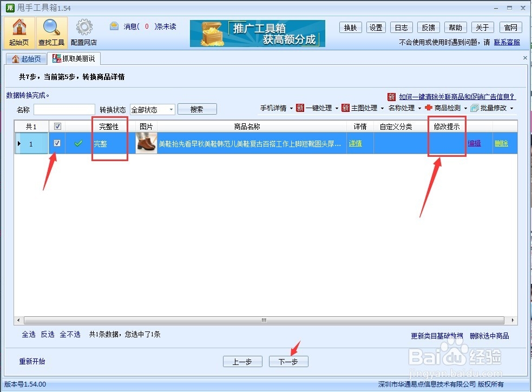532x392 pixels.
Task: Click the red cross icon beside 商品检测
Action: [x=429, y=108]
